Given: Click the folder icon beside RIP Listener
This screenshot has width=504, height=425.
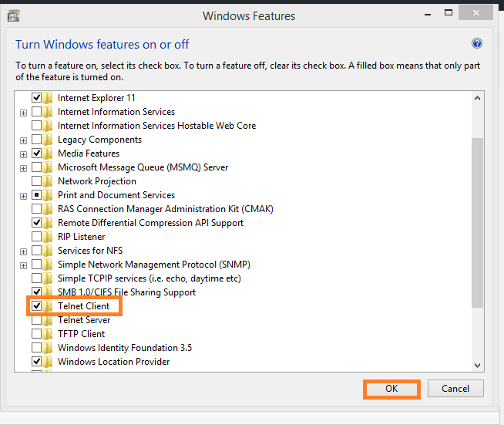Looking at the screenshot, I should point(48,237).
